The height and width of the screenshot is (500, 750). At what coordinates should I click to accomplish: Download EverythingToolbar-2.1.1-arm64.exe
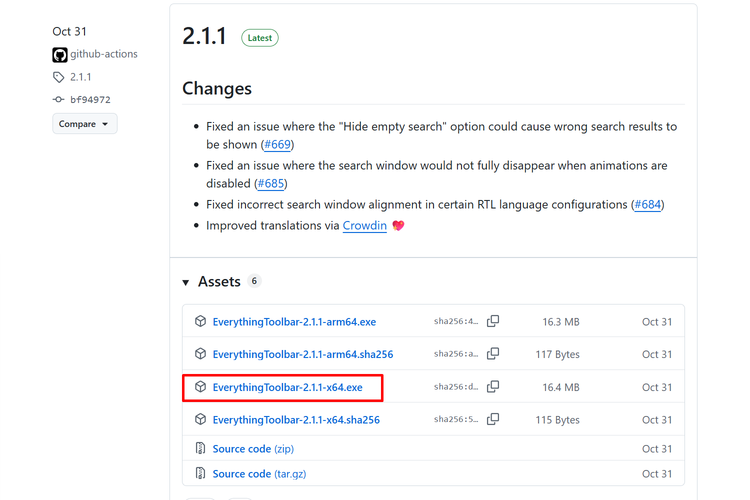pos(294,322)
